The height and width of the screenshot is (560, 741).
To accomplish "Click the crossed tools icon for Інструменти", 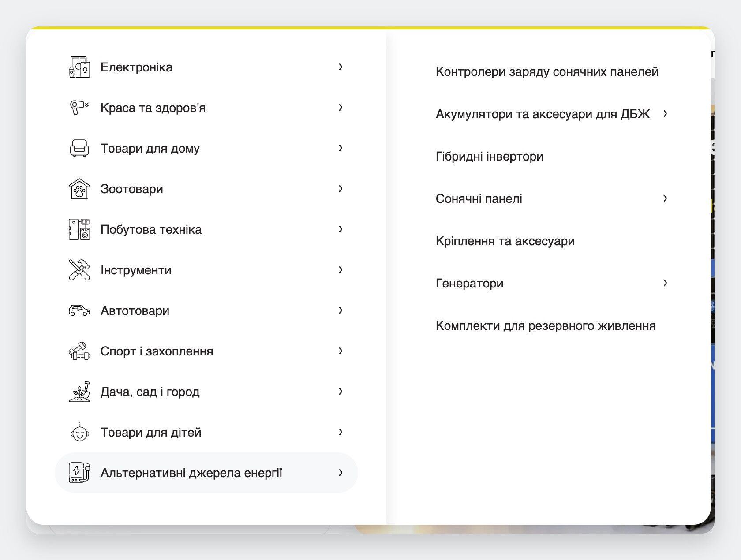I will 79,270.
